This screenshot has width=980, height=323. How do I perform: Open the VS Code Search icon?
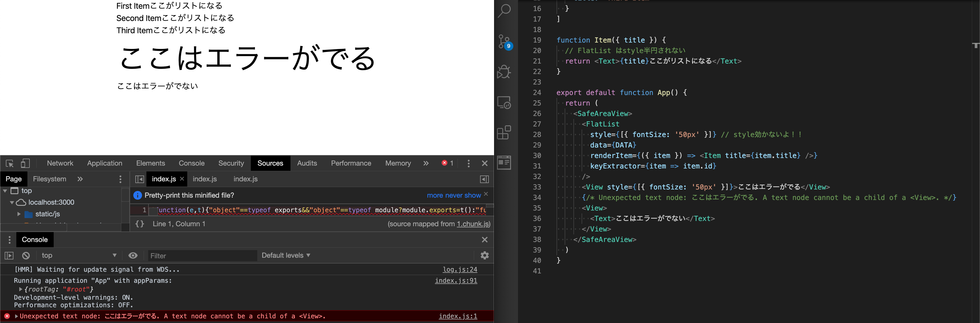tap(505, 11)
